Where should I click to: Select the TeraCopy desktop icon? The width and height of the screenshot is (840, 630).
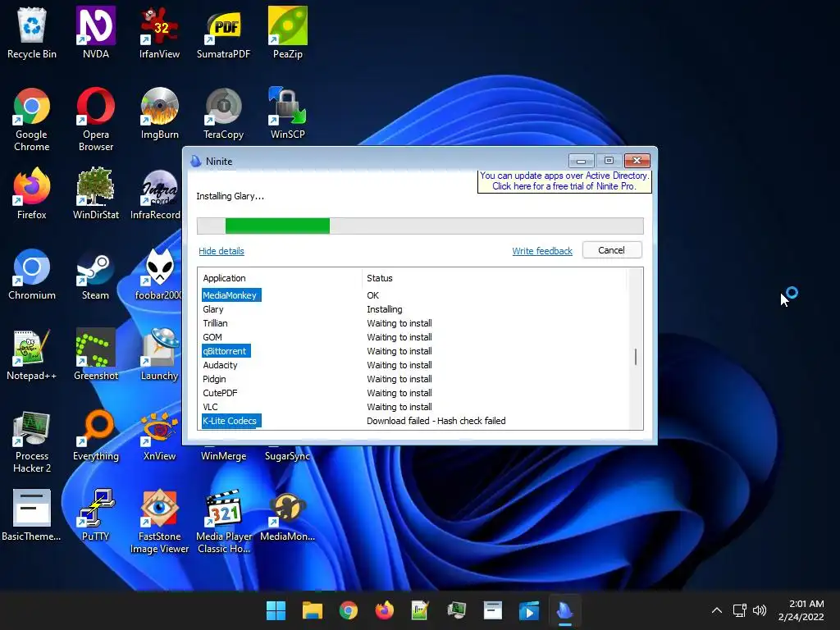[x=223, y=113]
